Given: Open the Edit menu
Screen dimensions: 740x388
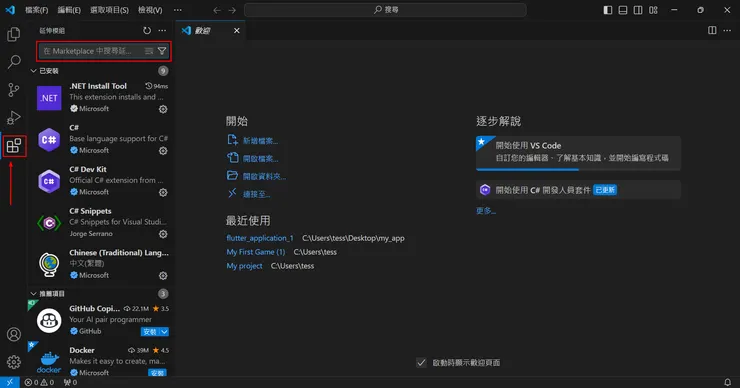Looking at the screenshot, I should [x=69, y=10].
